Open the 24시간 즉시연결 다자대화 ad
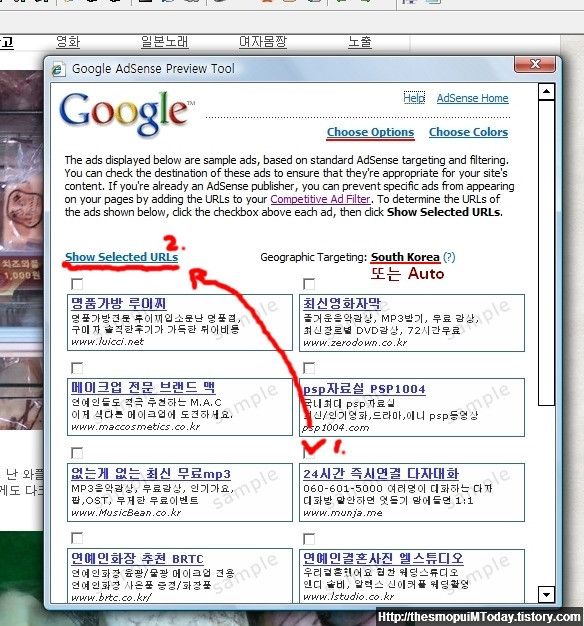Viewport: 584px width, 626px height. coord(381,473)
